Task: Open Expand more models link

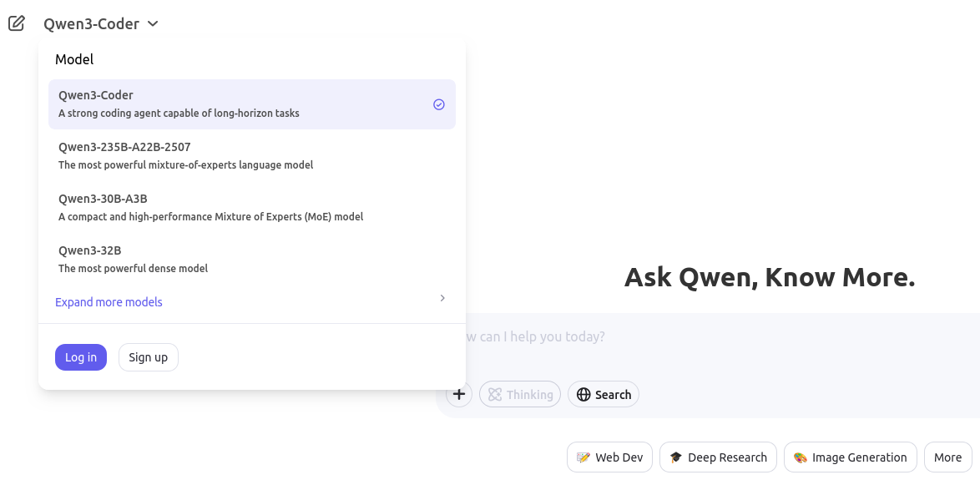Action: coord(109,302)
